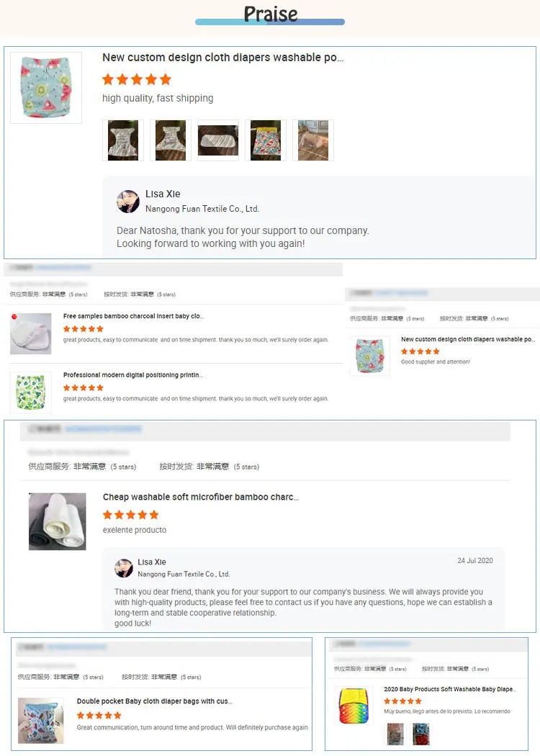Click the rolled microfiber inserts product image
The image size is (540, 756).
58,521
